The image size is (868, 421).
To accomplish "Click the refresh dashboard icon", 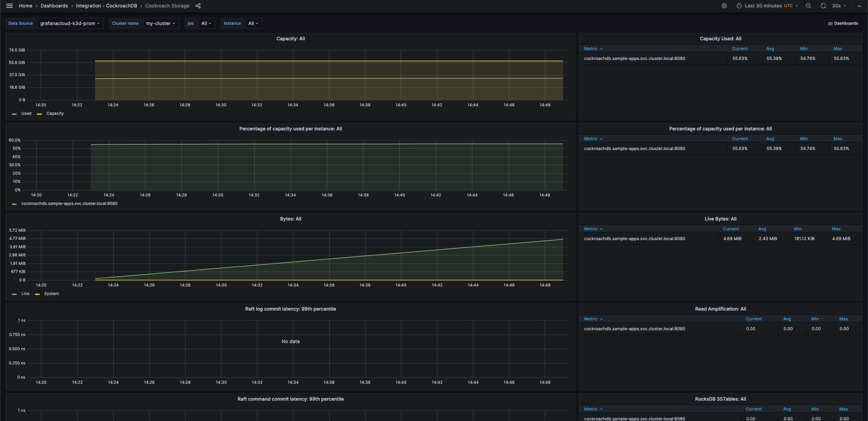I will click(823, 6).
